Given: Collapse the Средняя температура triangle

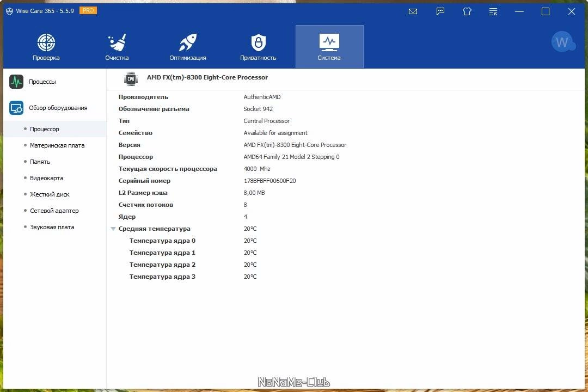Looking at the screenshot, I should pos(113,229).
